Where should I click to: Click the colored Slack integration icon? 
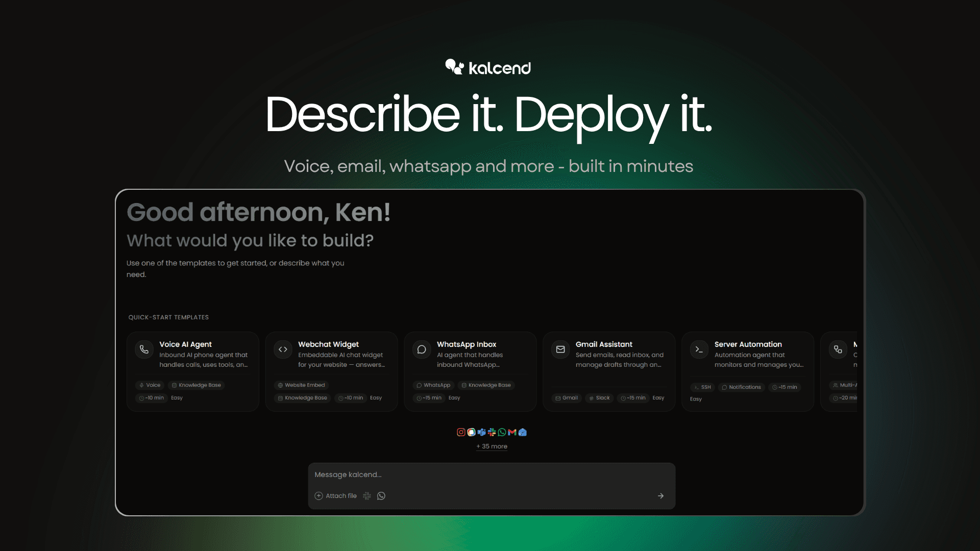[x=492, y=432]
